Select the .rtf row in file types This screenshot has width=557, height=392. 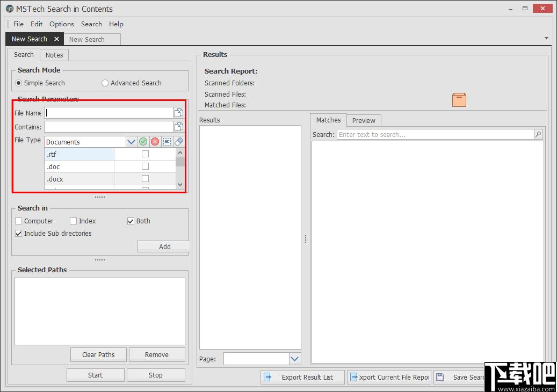[110, 154]
